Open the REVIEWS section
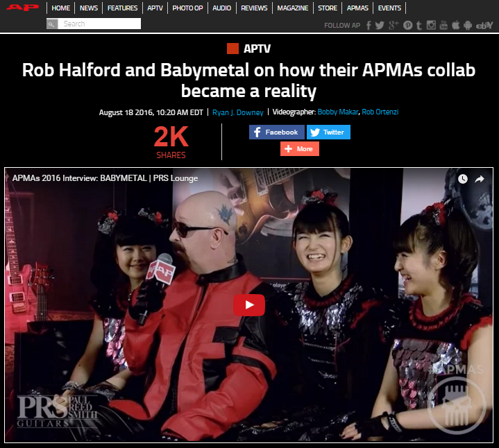Viewport: 499px width, 448px height. (254, 8)
